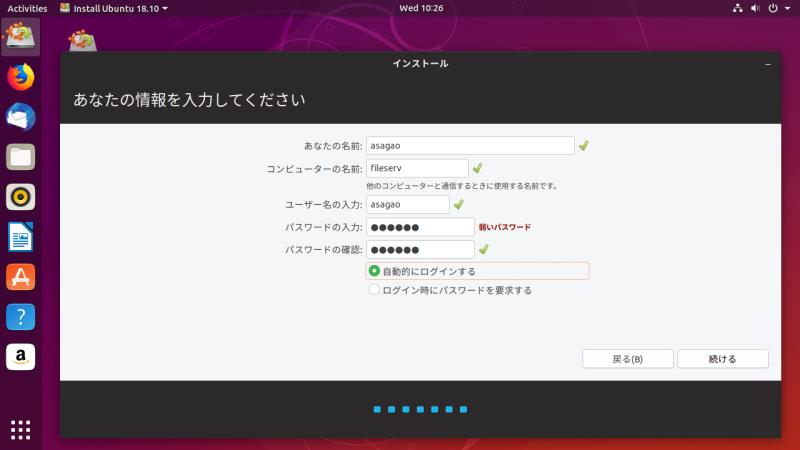Screen dimensions: 800x450
Task: Click the あなたの情報を入力してください heading
Action: (189, 99)
